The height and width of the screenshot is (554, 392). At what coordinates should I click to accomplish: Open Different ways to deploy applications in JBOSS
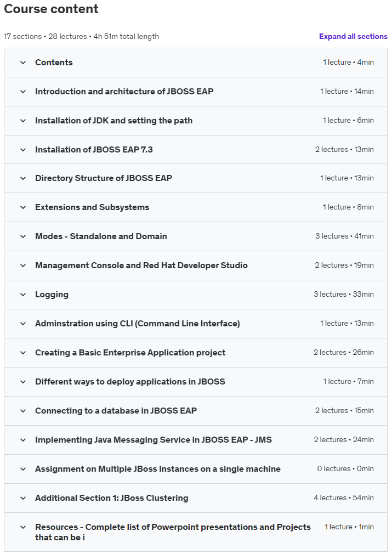[x=130, y=382]
